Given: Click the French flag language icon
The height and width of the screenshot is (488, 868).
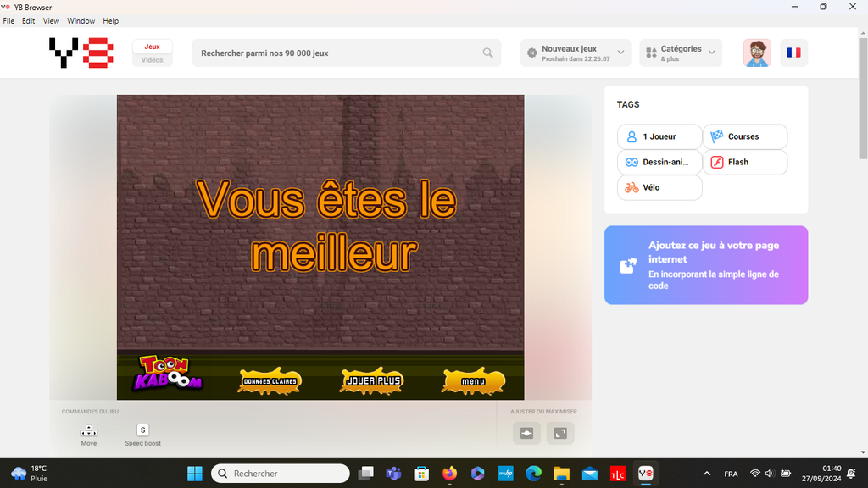Looking at the screenshot, I should 793,53.
